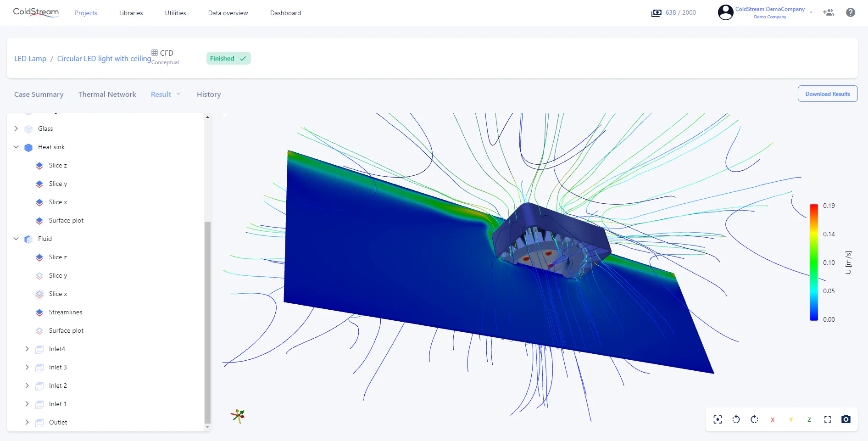
Task: Toggle visibility of Fluid Slice x
Action: (39, 294)
